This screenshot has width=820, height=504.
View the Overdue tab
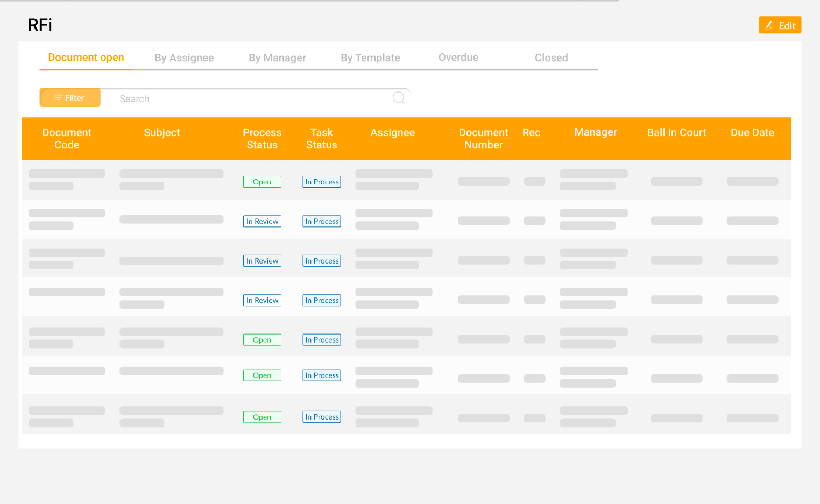point(458,58)
